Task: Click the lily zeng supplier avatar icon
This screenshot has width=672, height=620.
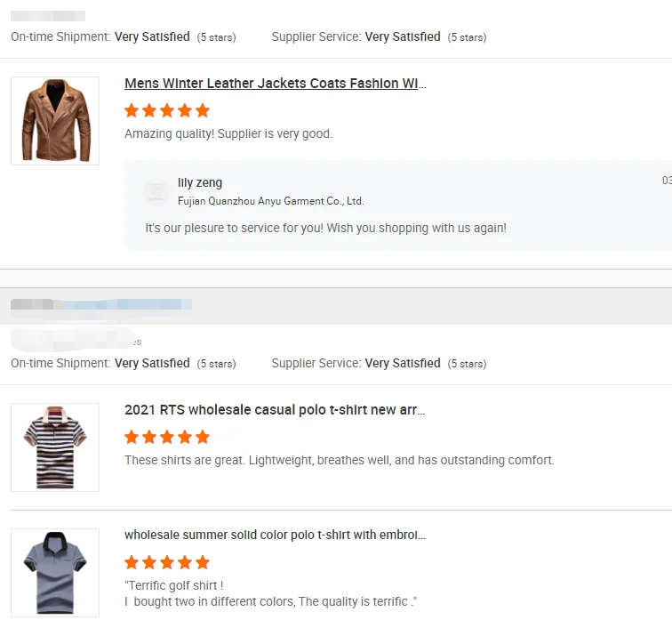Action: pos(156,191)
